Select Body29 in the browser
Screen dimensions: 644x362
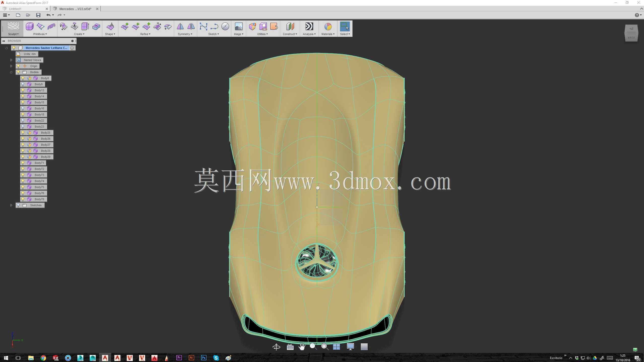(x=46, y=157)
